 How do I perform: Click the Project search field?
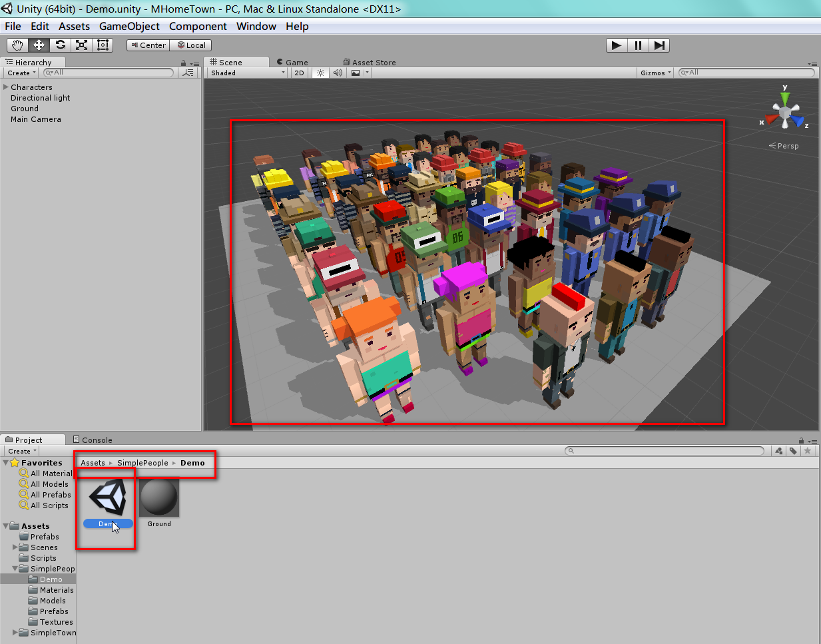pos(665,451)
